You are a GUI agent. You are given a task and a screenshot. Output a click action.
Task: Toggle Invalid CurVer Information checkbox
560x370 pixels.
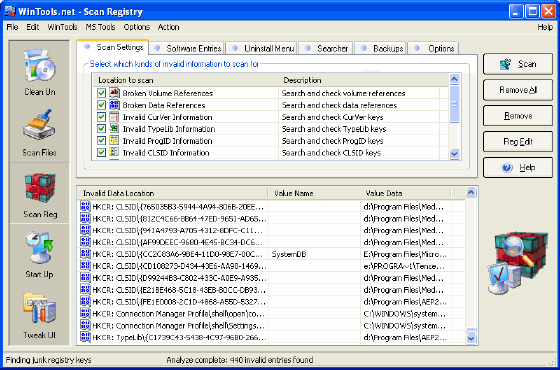coord(101,117)
